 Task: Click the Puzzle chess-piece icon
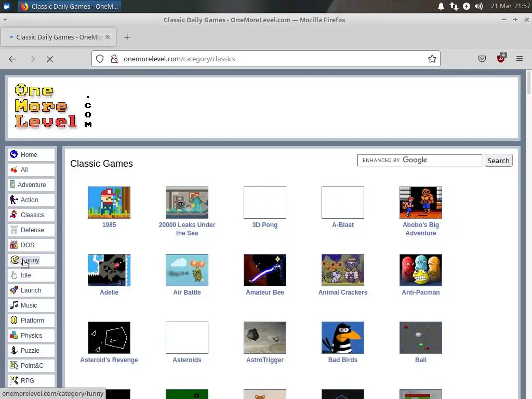pos(14,351)
